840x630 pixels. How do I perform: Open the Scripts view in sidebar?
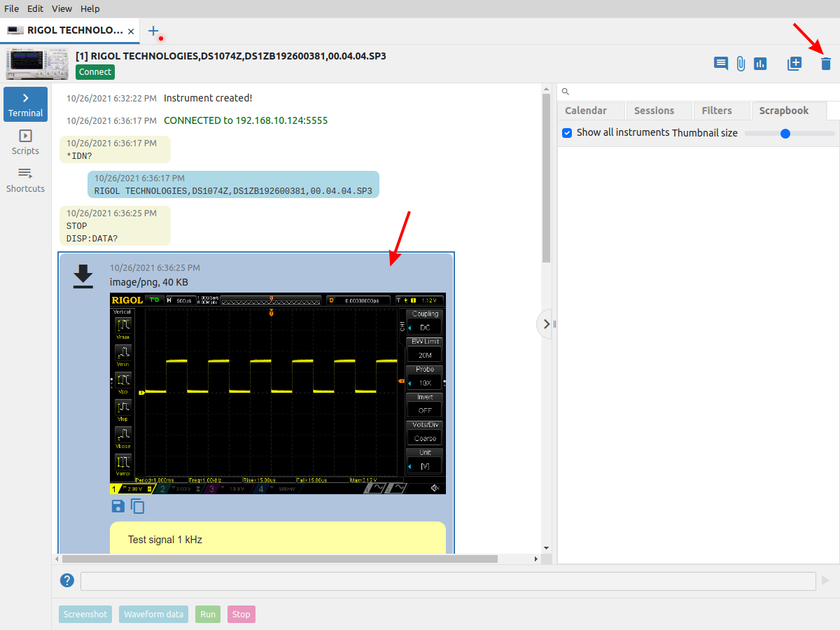click(x=25, y=142)
